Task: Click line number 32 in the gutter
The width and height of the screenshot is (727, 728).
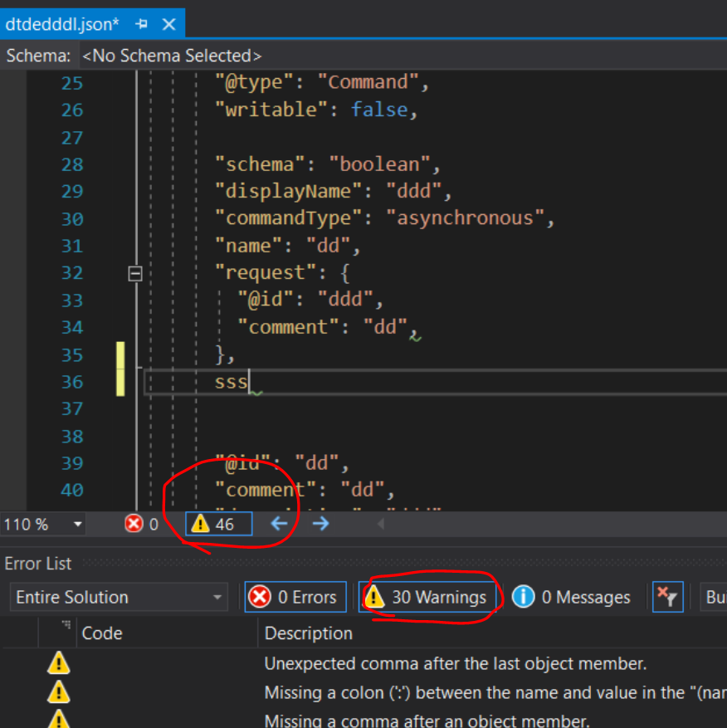Action: (72, 272)
